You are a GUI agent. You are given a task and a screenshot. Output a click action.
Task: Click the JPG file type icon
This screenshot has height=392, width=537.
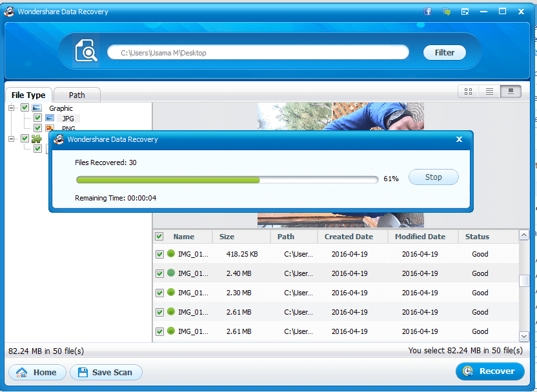50,118
